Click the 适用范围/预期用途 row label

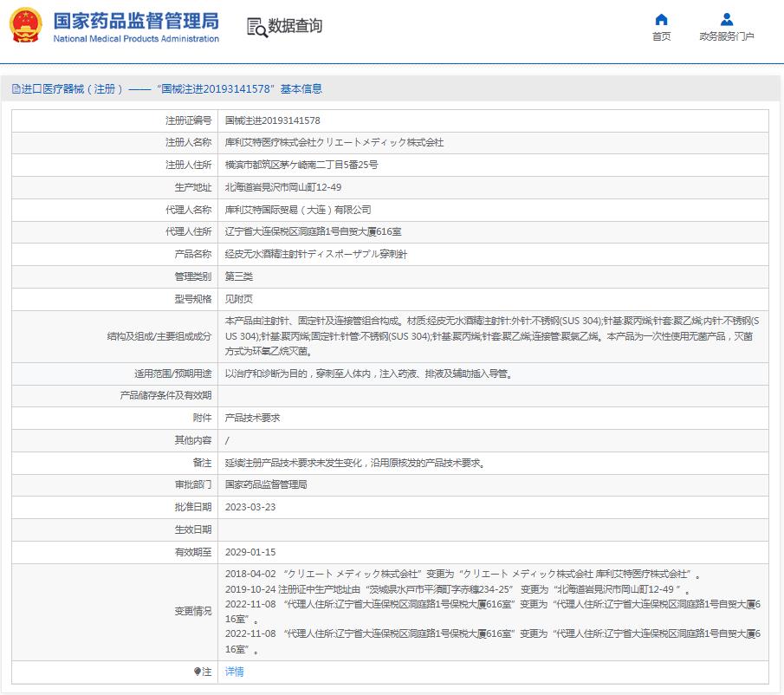173,373
